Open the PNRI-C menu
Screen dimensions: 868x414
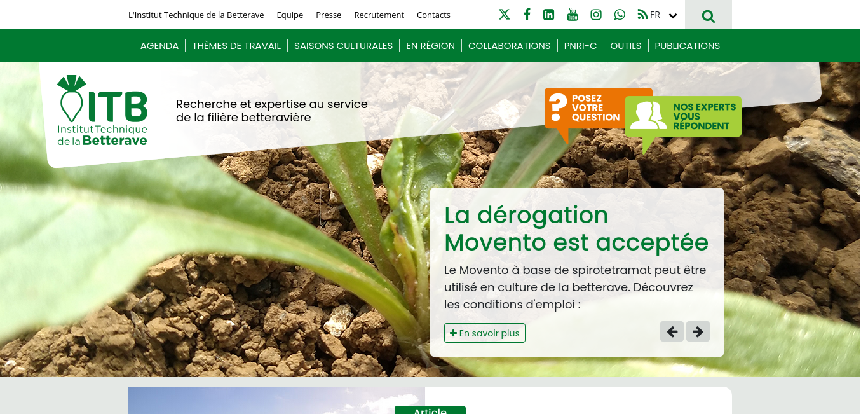[580, 46]
